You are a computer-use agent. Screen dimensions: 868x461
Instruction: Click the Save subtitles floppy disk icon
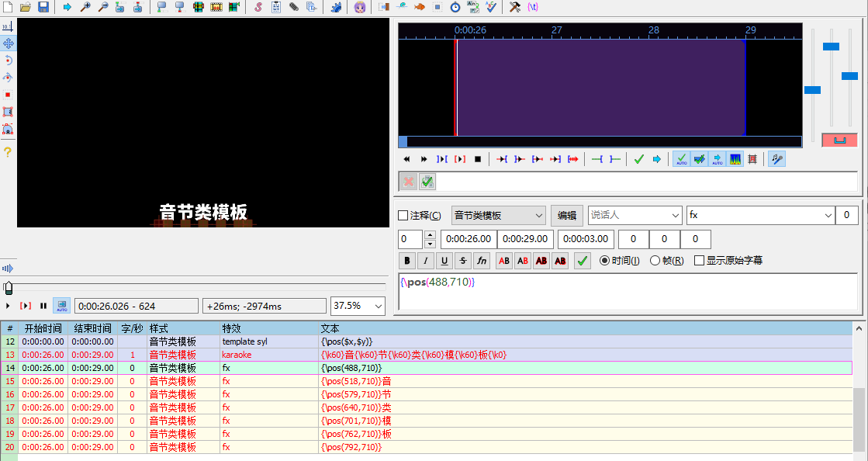coord(43,7)
